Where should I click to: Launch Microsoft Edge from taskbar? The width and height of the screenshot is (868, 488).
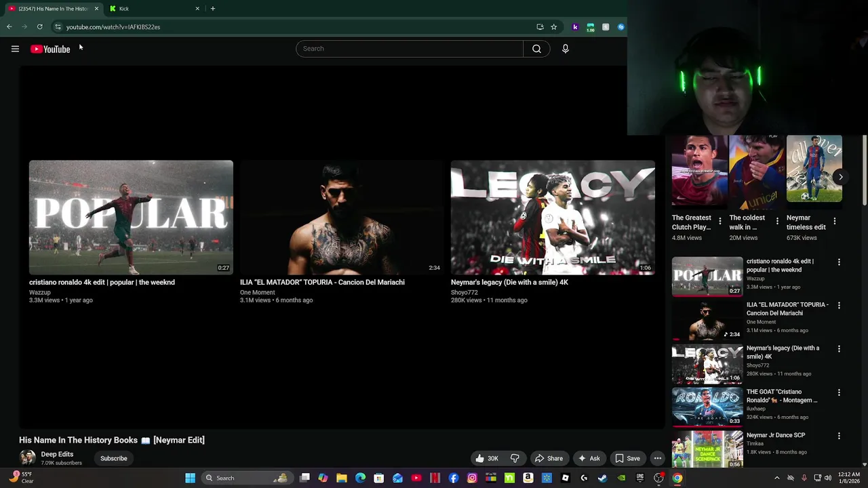[360, 478]
